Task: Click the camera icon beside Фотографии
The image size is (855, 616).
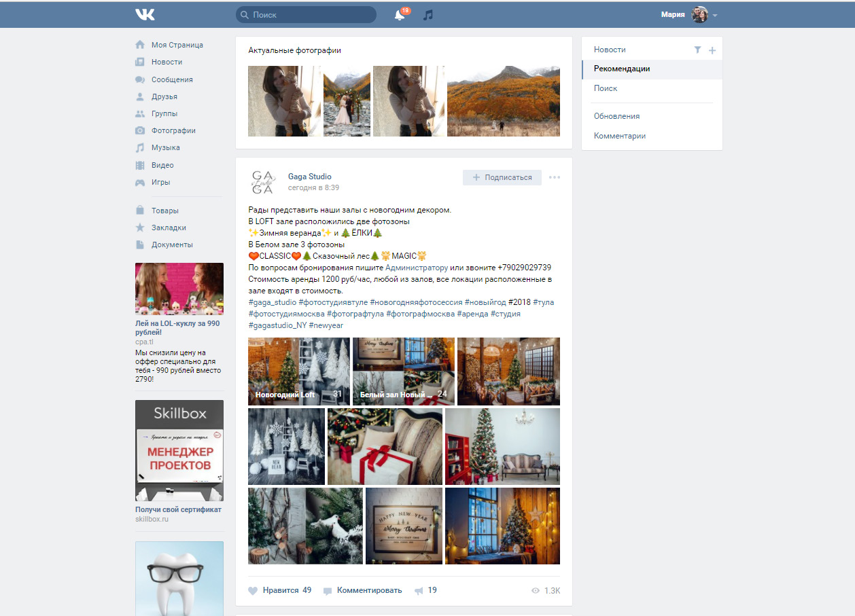Action: point(140,130)
